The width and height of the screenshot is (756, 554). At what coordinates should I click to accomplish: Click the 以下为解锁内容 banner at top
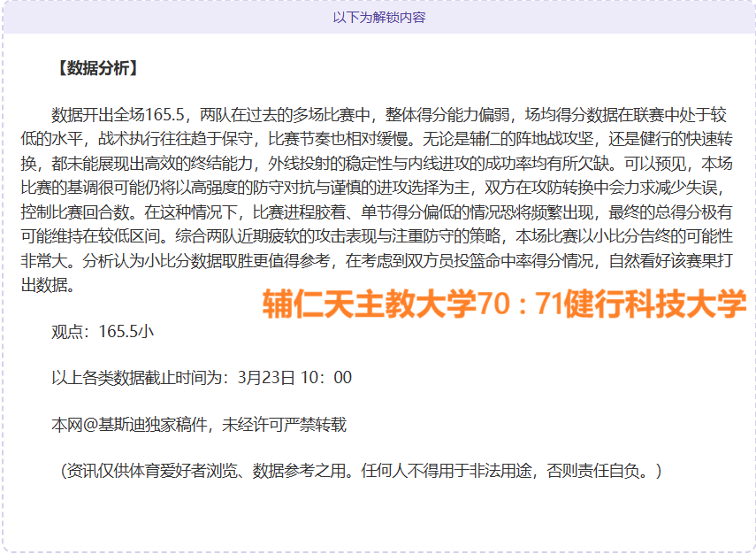coord(378,18)
